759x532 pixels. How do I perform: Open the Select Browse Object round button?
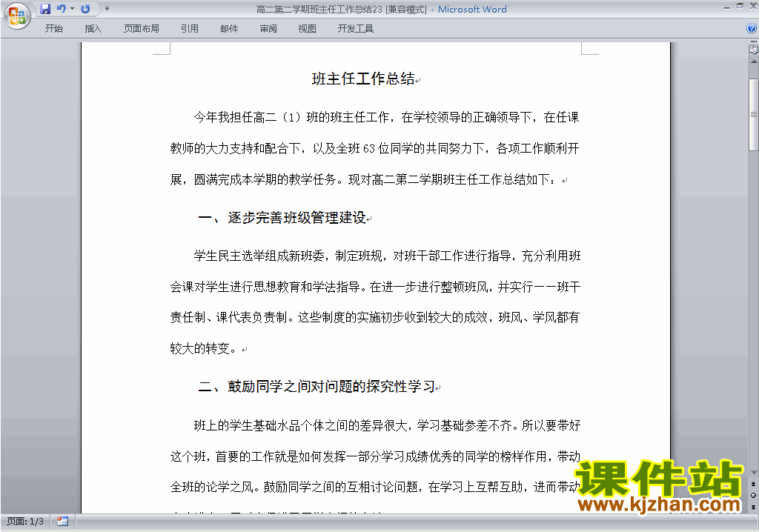(x=753, y=495)
